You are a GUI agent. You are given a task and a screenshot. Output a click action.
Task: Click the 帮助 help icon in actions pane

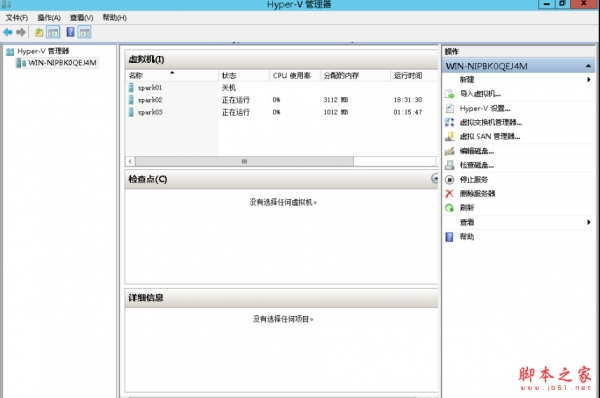(450, 237)
